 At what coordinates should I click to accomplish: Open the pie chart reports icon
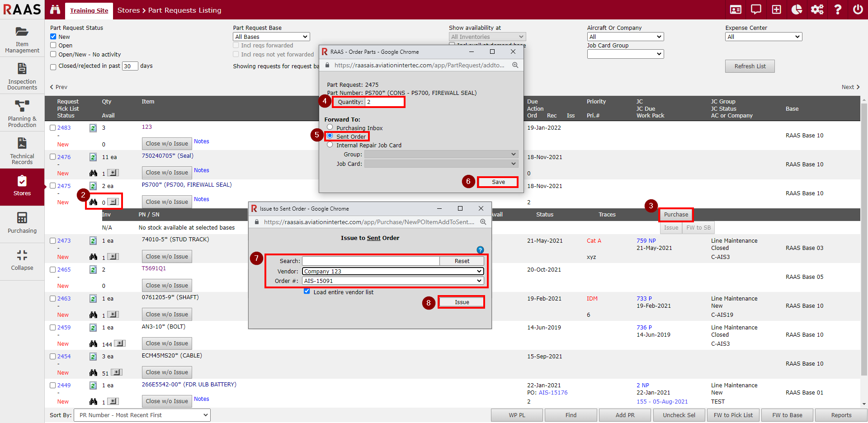[797, 9]
